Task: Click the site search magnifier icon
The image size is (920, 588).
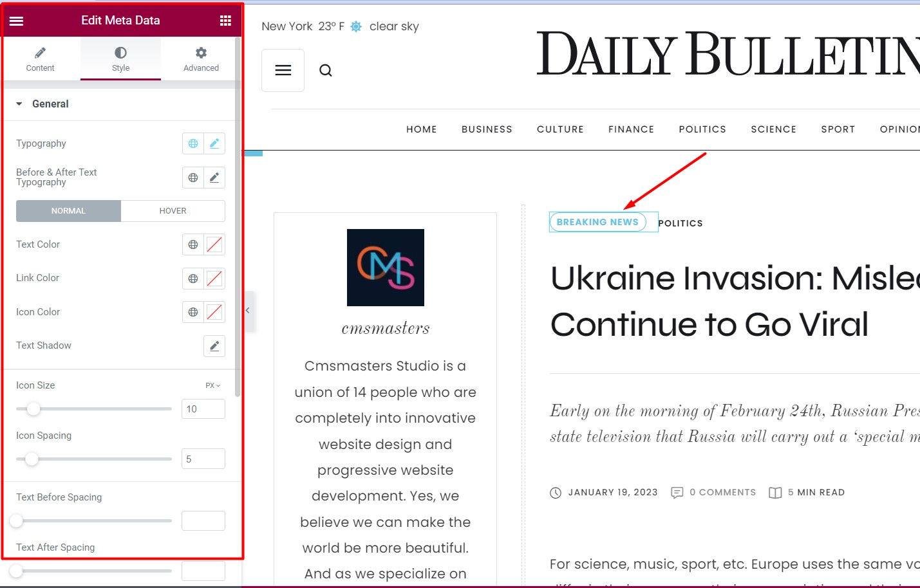Action: click(x=326, y=70)
